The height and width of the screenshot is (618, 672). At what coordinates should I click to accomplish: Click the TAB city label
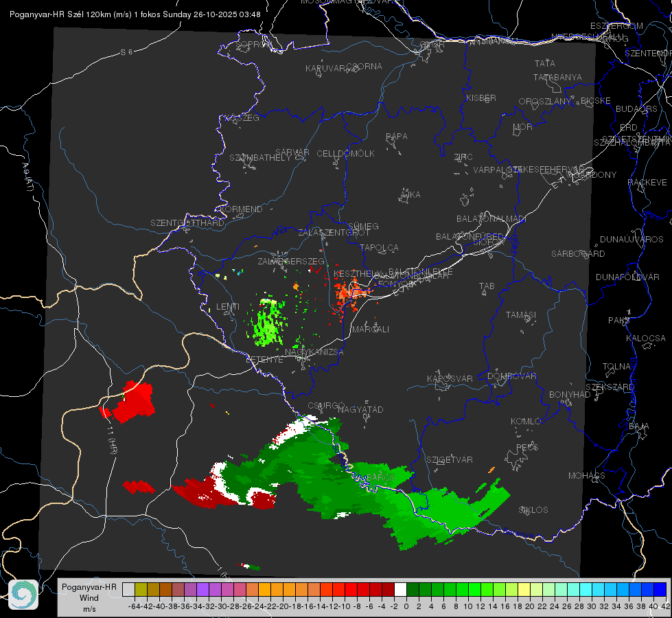click(x=487, y=286)
